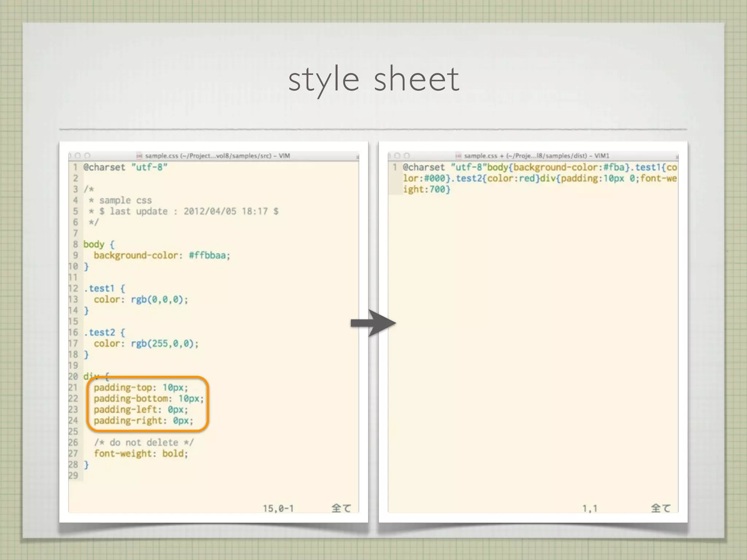Click the zoom button of right VIM1 window

coord(407,156)
